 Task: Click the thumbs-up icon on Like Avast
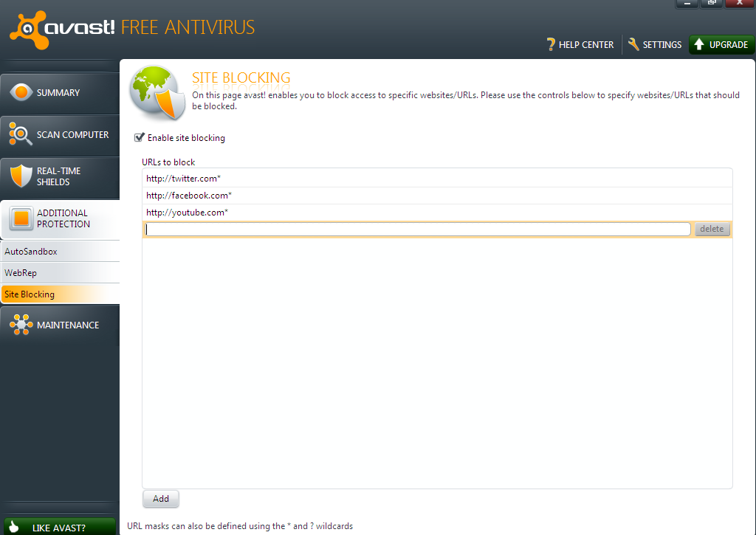[14, 527]
